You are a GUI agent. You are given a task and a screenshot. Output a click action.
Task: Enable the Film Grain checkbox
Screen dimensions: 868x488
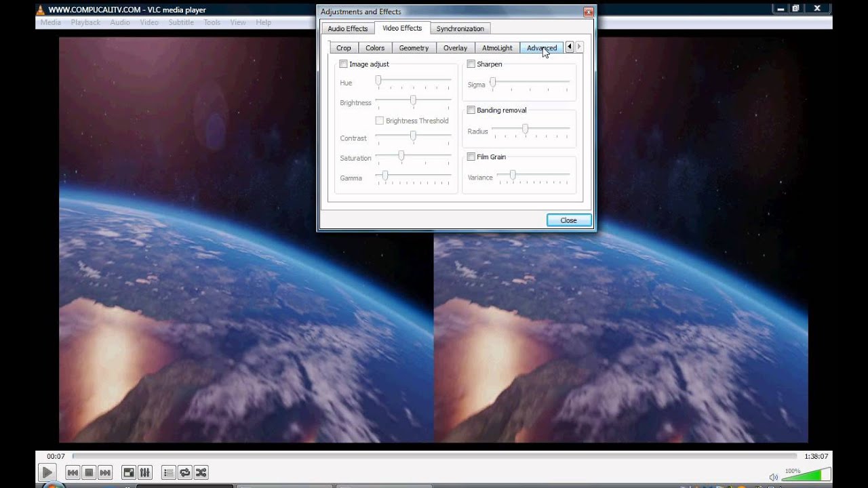(x=471, y=157)
